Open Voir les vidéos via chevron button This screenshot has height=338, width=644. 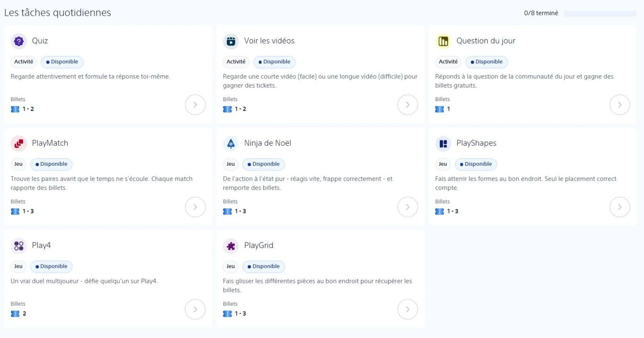tap(408, 105)
